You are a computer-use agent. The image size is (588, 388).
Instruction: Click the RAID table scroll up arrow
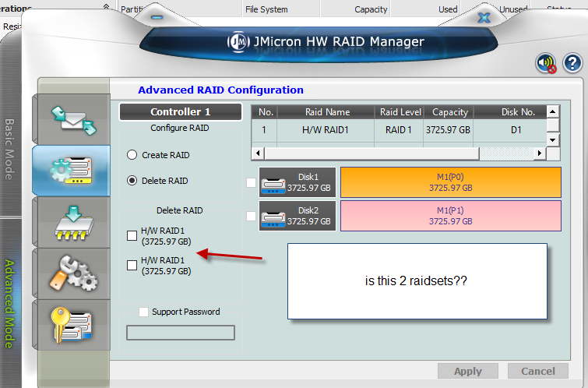click(x=553, y=112)
